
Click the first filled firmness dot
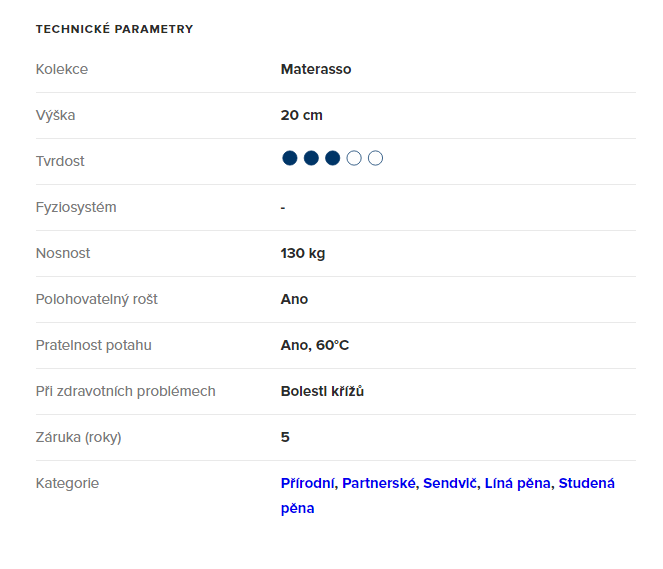(x=290, y=158)
